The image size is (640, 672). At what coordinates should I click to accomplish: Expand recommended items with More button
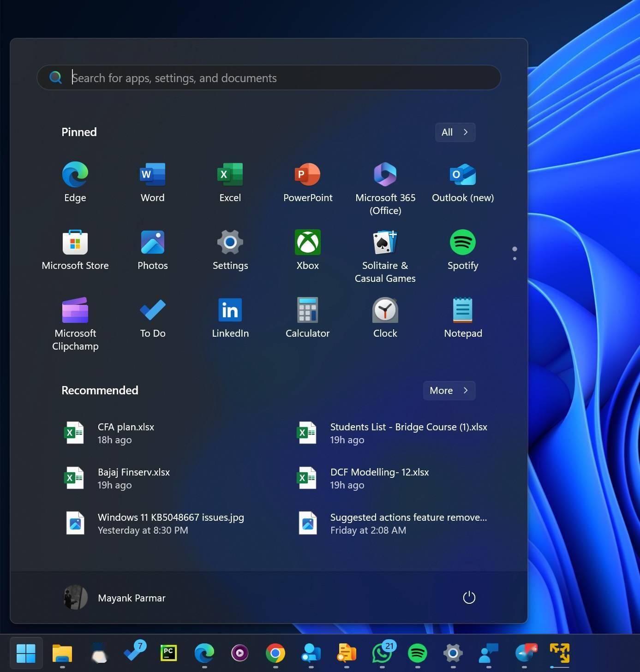[x=449, y=391]
